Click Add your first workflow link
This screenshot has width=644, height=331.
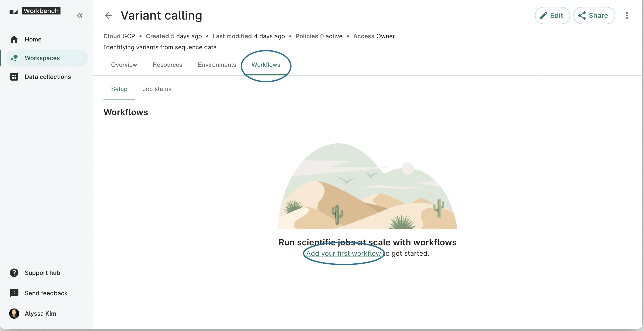point(343,253)
